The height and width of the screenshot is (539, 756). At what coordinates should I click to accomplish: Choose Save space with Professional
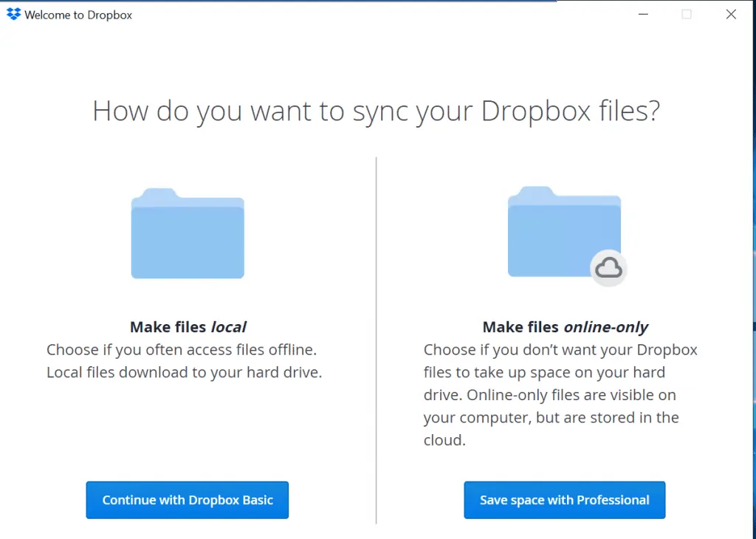pyautogui.click(x=564, y=500)
